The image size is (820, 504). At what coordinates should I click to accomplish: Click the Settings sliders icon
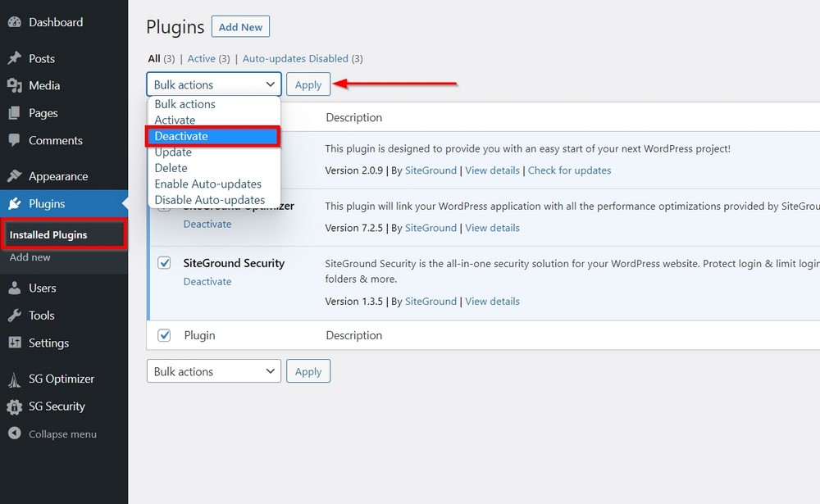pos(15,343)
